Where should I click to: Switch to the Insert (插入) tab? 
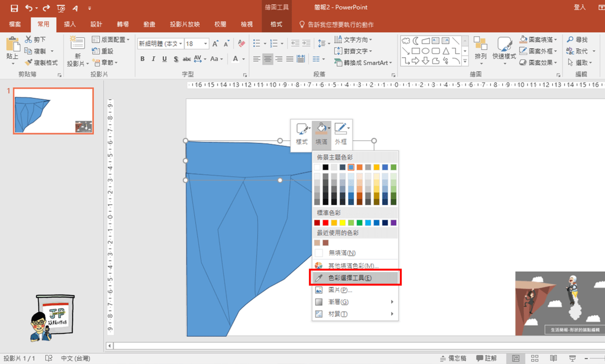click(70, 24)
